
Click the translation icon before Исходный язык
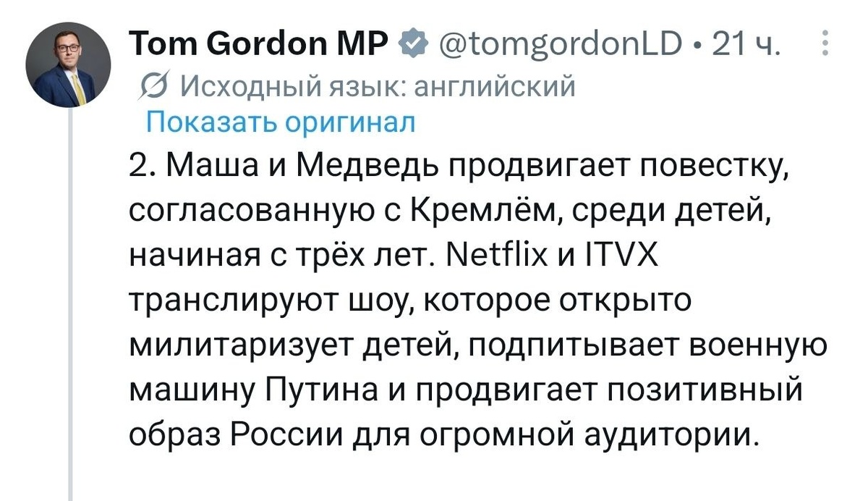pyautogui.click(x=154, y=88)
